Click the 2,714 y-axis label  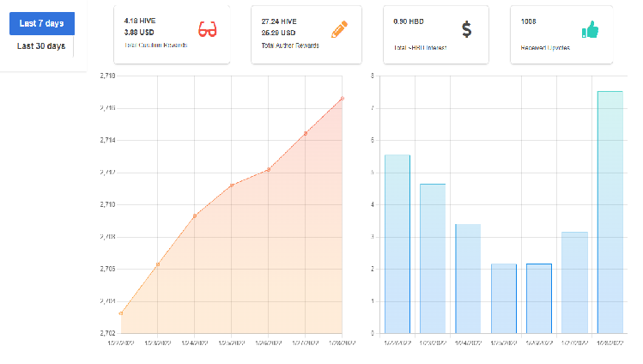coord(107,140)
